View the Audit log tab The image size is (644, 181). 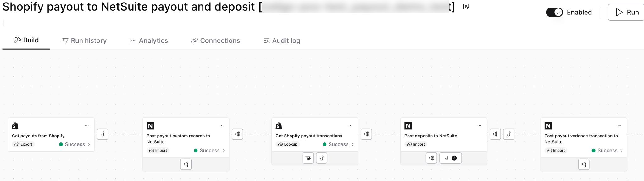coord(282,40)
